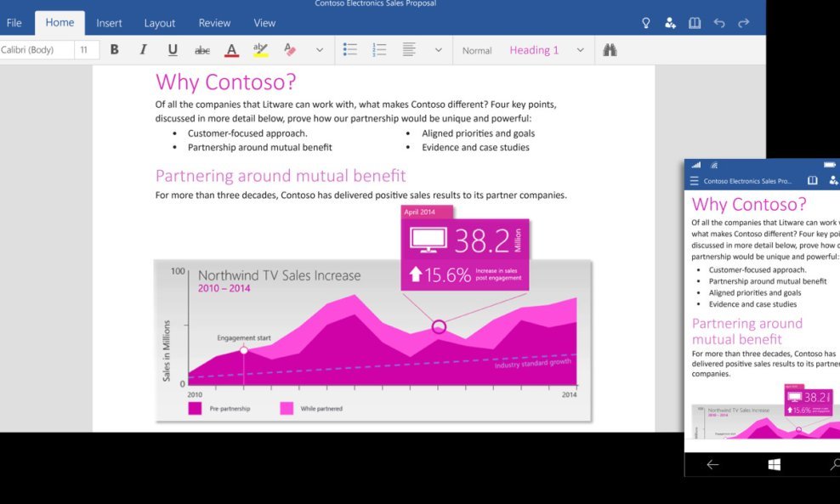Apply the red font color
Viewport: 840px width, 504px height.
[x=231, y=50]
